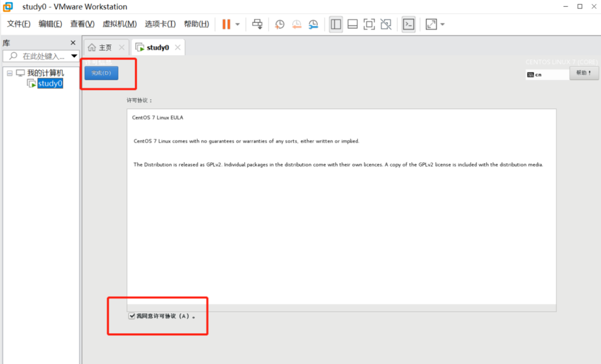Viewport: 601px width, 364px height.
Task: Toggle the thumbnail bar view icon
Action: [x=353, y=24]
